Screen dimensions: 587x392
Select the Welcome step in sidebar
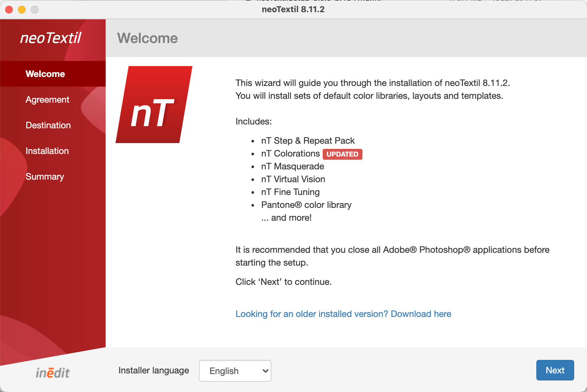coord(53,74)
